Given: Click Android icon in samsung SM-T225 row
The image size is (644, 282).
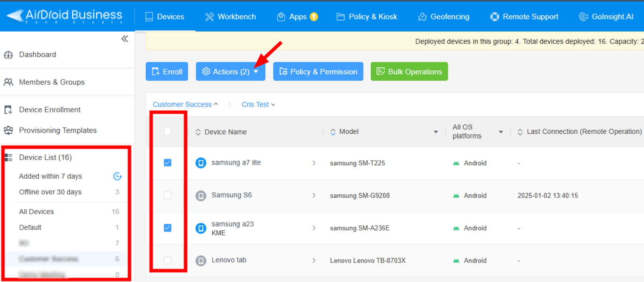Looking at the screenshot, I should (x=456, y=163).
